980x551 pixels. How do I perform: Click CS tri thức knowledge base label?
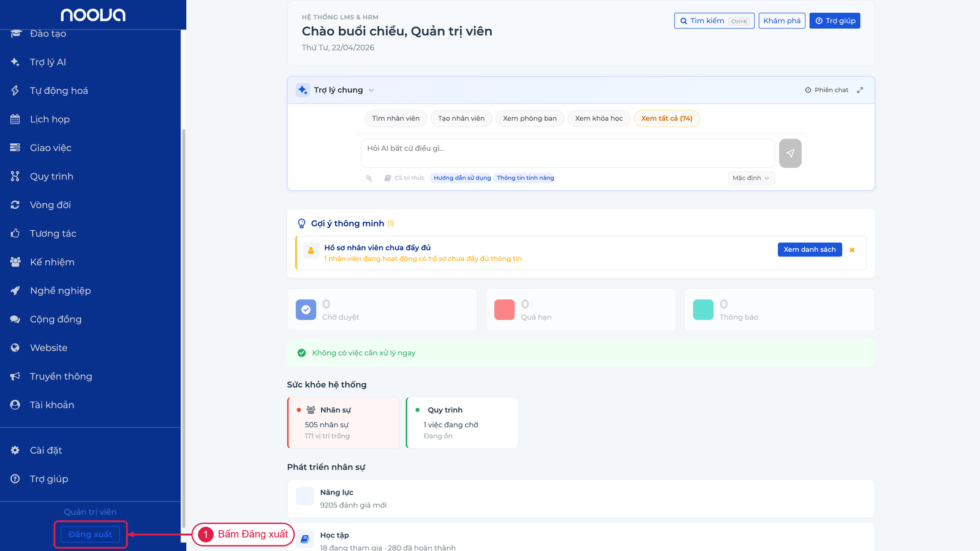[404, 178]
